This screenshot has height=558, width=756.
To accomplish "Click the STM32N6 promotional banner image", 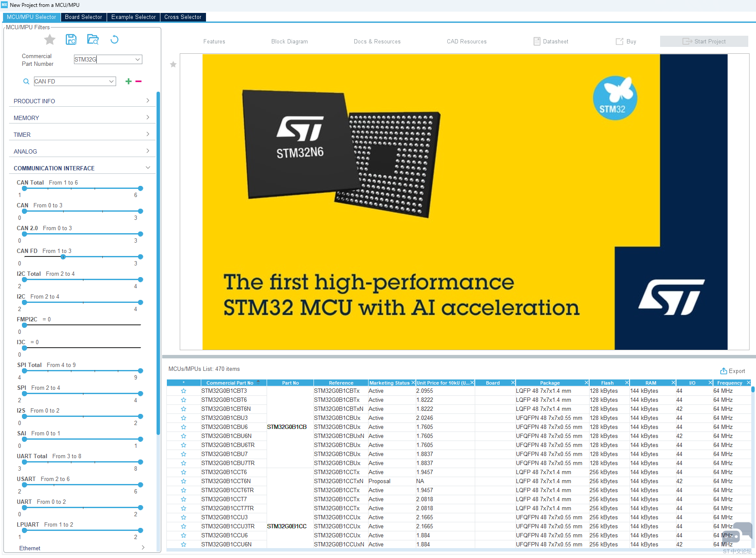I will 465,202.
